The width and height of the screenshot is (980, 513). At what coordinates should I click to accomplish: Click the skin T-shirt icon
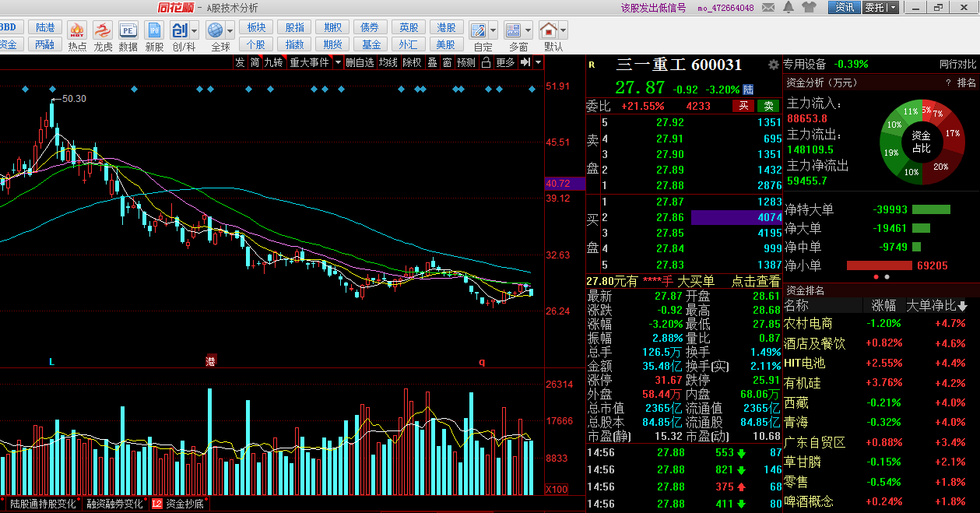809,8
